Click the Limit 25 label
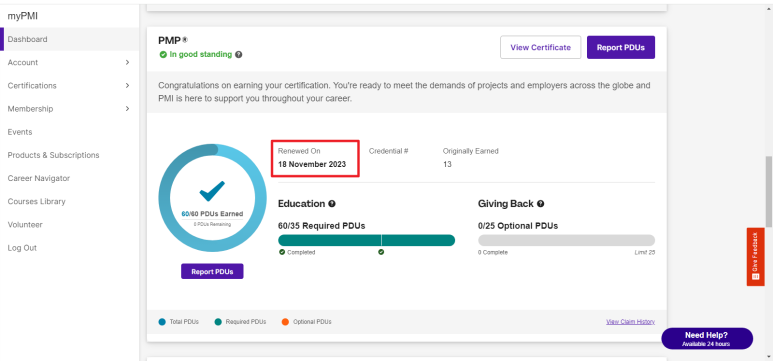Screen dimensions: 773x361 tap(644, 253)
